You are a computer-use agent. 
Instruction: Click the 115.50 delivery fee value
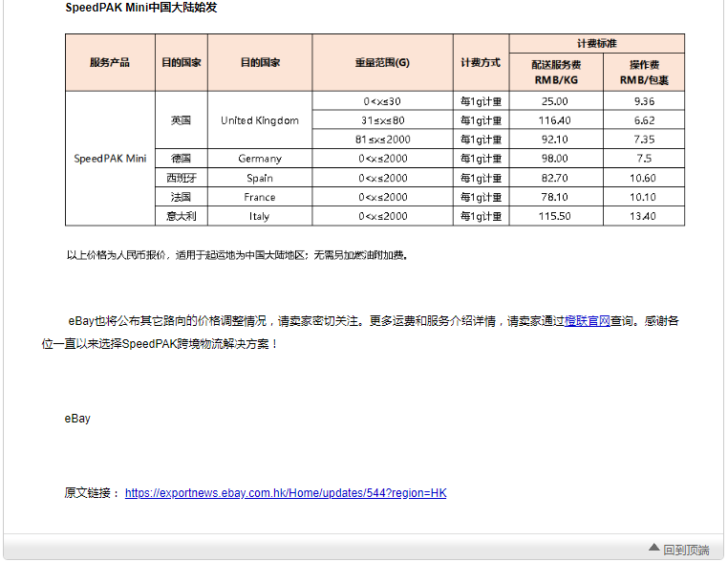pos(555,216)
